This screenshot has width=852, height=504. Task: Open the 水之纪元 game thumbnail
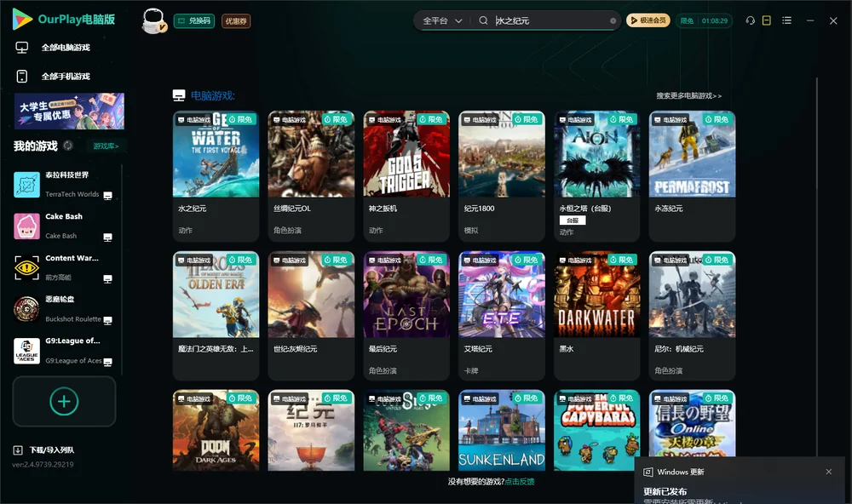click(216, 154)
